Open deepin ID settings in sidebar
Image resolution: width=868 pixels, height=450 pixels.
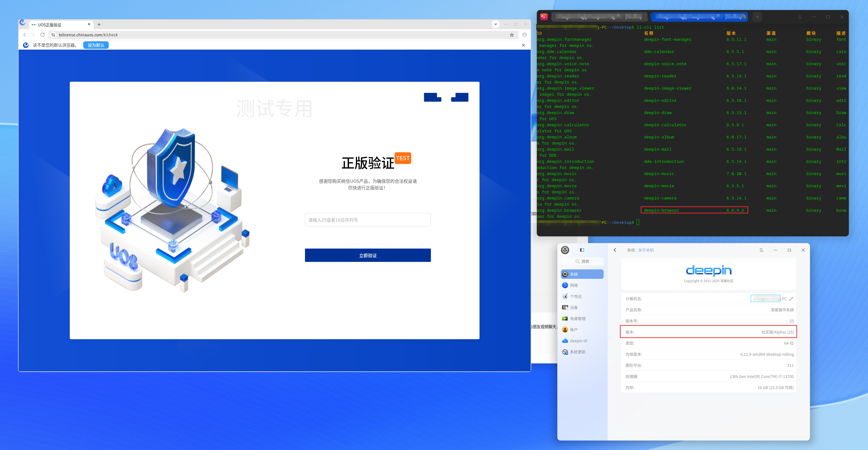[582, 341]
